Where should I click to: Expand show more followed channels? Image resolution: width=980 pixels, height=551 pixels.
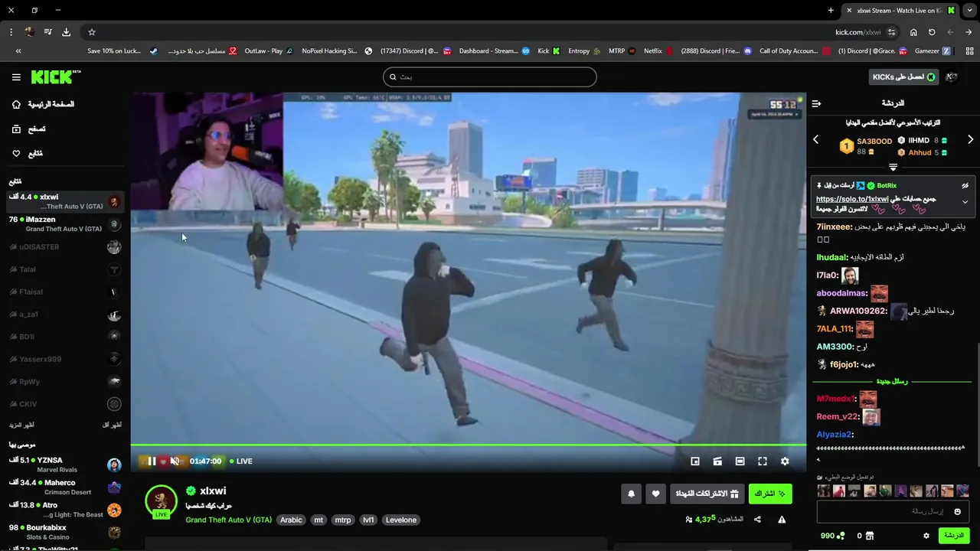tap(21, 425)
